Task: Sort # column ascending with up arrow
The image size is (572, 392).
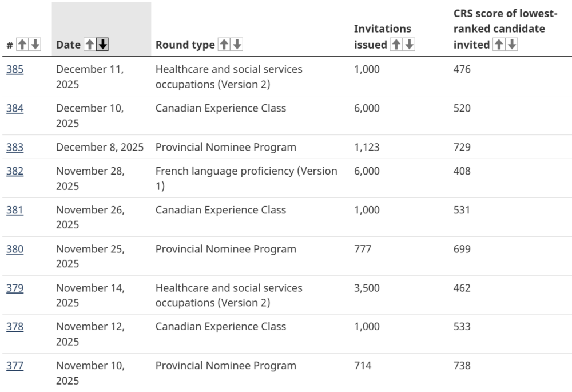Action: click(x=22, y=45)
